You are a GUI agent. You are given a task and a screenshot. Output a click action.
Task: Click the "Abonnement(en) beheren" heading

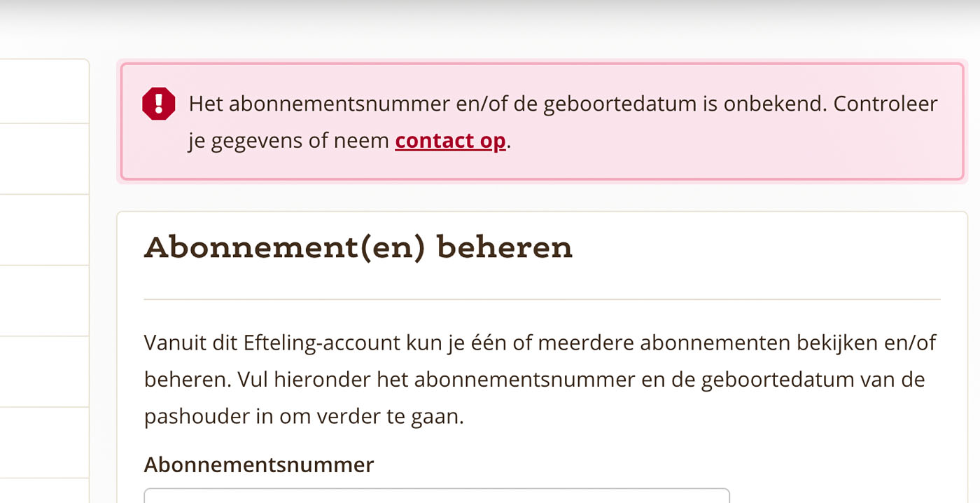pos(358,247)
